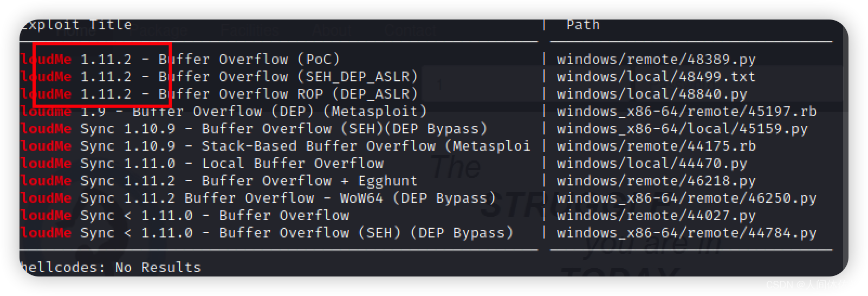868x296 pixels.
Task: Click the windows_x86-64/remote/45197.rb path
Action: pyautogui.click(x=686, y=111)
